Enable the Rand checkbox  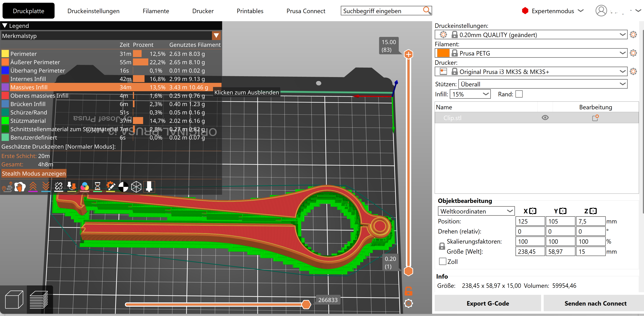[x=519, y=94]
